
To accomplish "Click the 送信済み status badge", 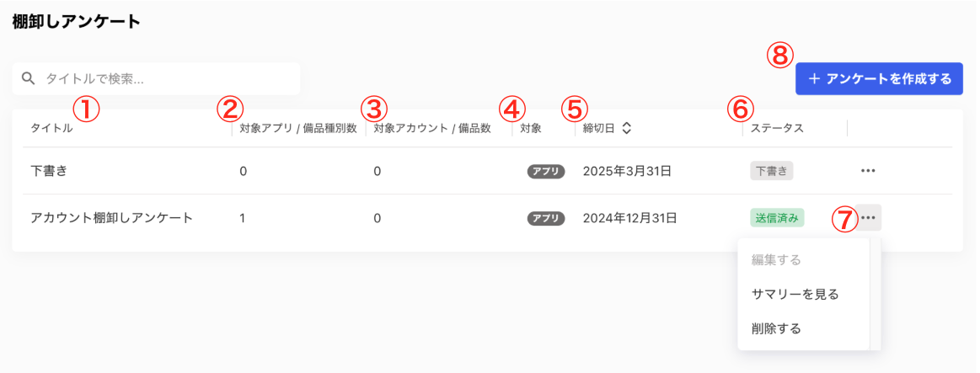I will click(x=777, y=217).
